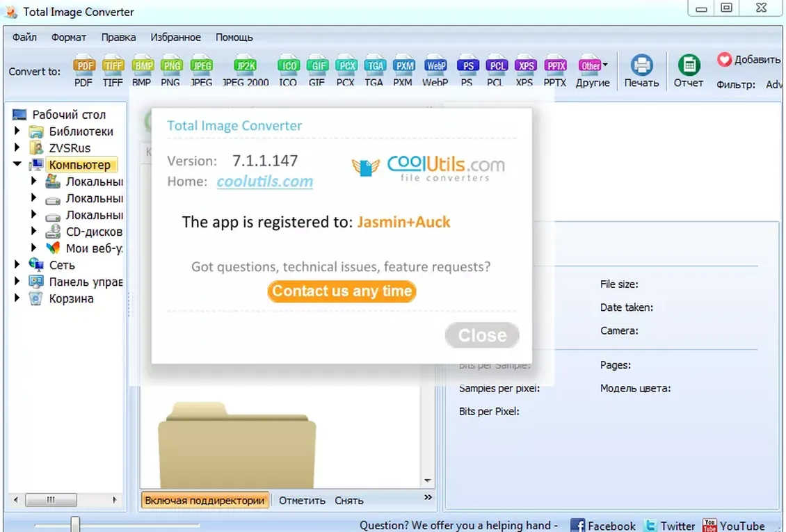Click Снять to uncheck all

tap(349, 501)
